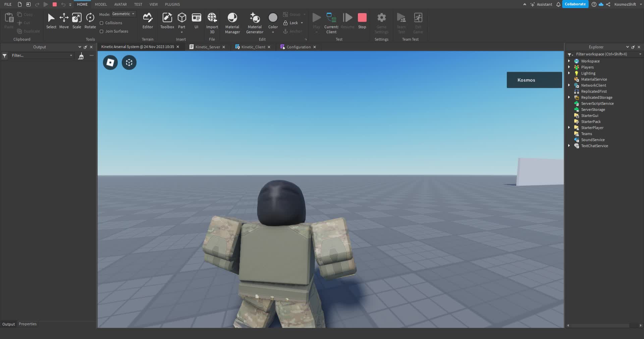Viewport: 644px width, 339px height.
Task: Activate the Scale tool
Action: pos(76,21)
